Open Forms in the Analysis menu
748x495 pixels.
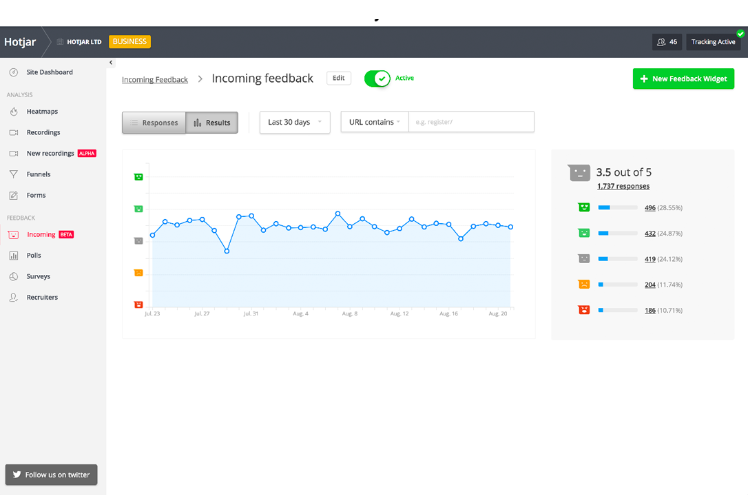(x=36, y=195)
